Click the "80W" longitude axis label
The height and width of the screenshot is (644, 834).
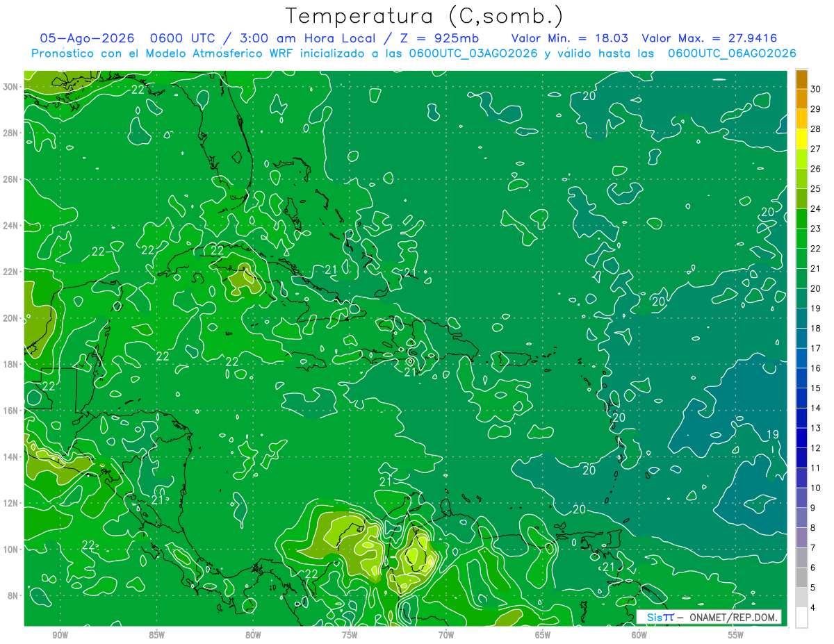coord(253,635)
